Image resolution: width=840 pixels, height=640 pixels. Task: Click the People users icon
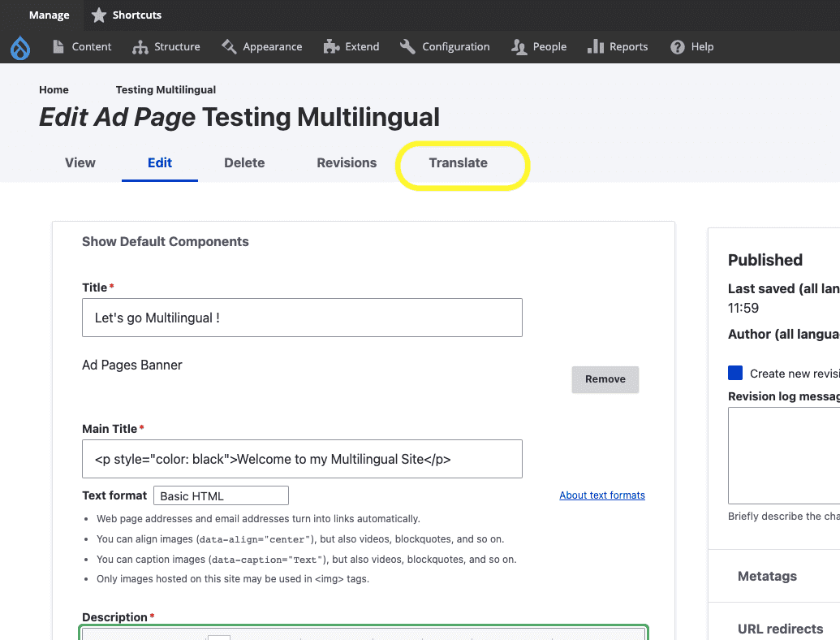coord(519,47)
